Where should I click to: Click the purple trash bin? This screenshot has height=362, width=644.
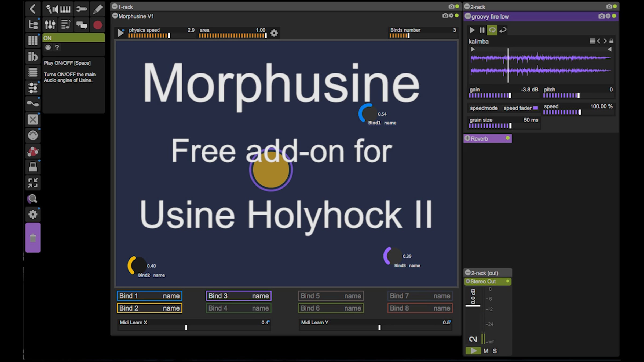pyautogui.click(x=33, y=238)
